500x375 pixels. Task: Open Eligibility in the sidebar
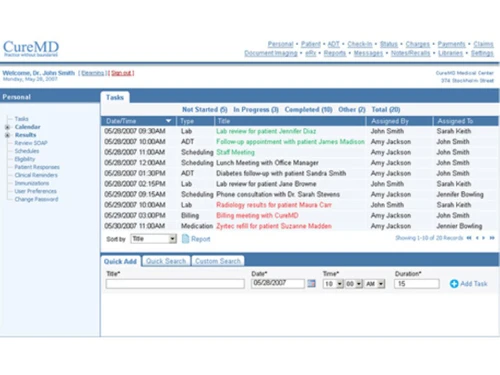[25, 159]
